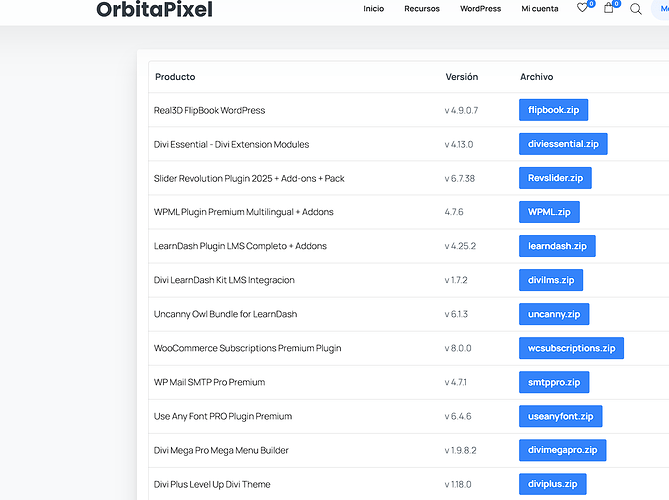This screenshot has height=500, width=669.
Task: Open the Mi cuenta menu
Action: (540, 9)
